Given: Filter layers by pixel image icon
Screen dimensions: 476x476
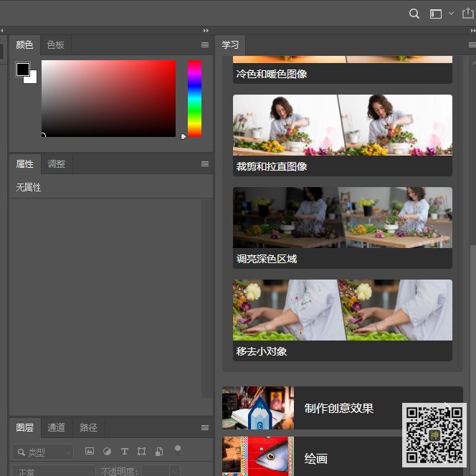Looking at the screenshot, I should coord(89,451).
